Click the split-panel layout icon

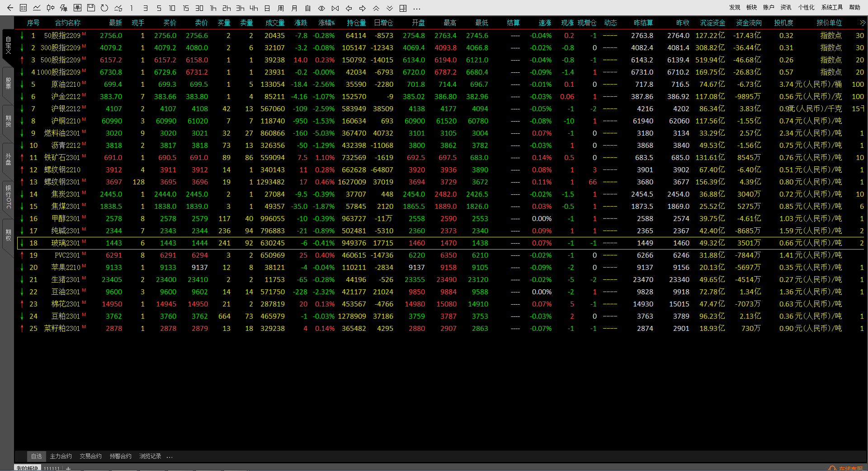click(403, 8)
